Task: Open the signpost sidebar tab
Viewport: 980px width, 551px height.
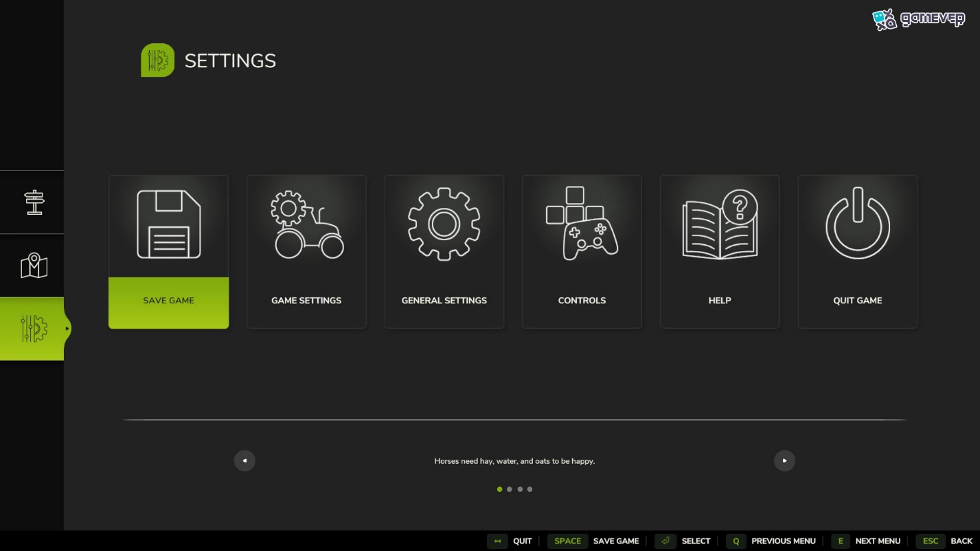Action: 32,202
